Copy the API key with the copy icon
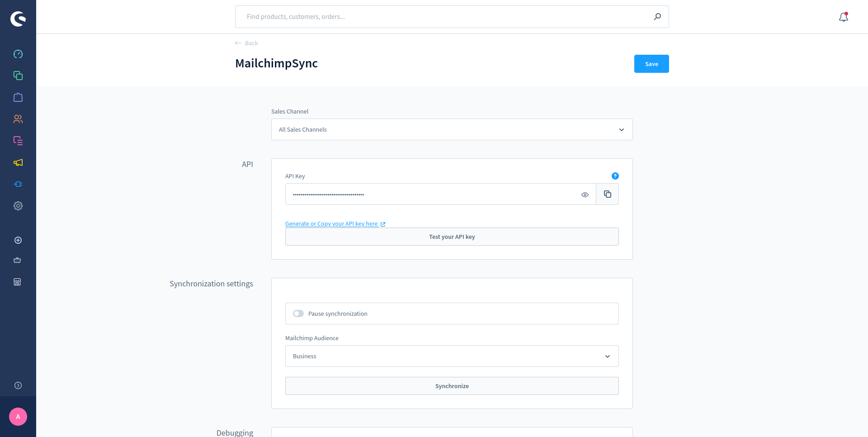 (608, 194)
